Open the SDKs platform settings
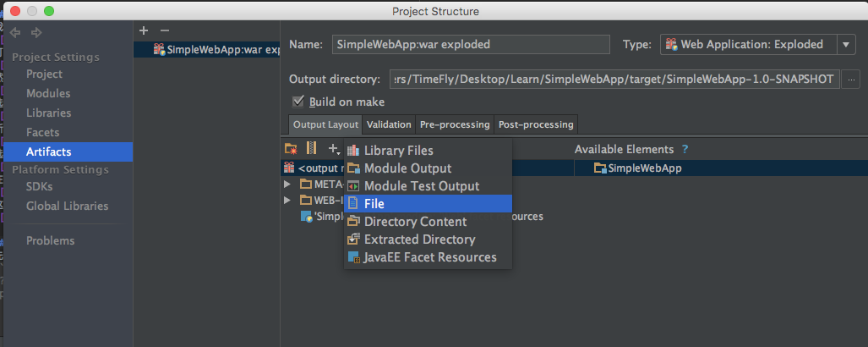Screen dimensions: 868x347 (x=40, y=187)
